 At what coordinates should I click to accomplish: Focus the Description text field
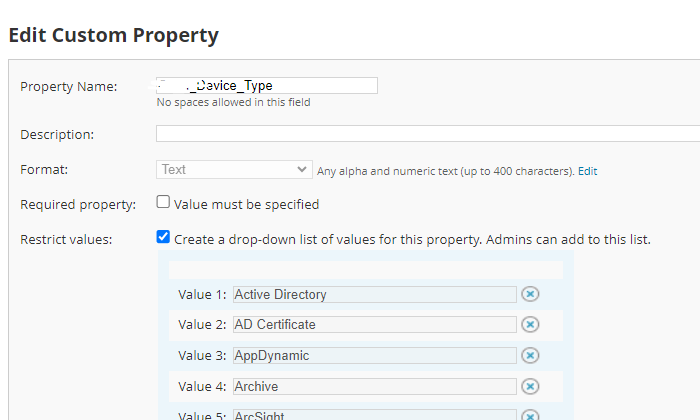click(x=428, y=134)
